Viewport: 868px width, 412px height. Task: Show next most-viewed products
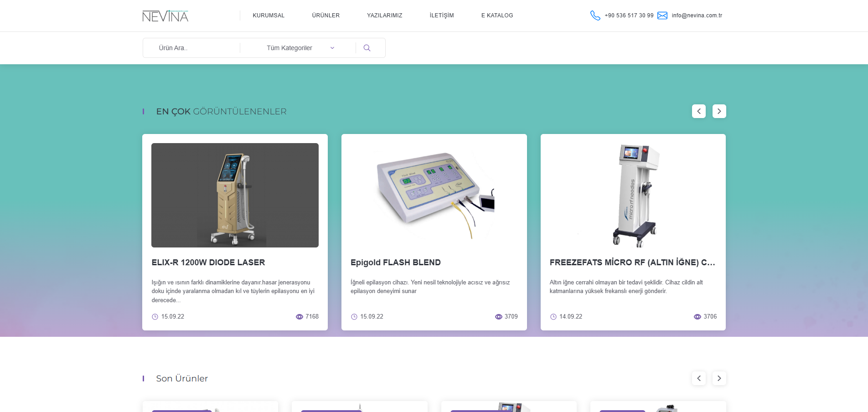pyautogui.click(x=719, y=111)
